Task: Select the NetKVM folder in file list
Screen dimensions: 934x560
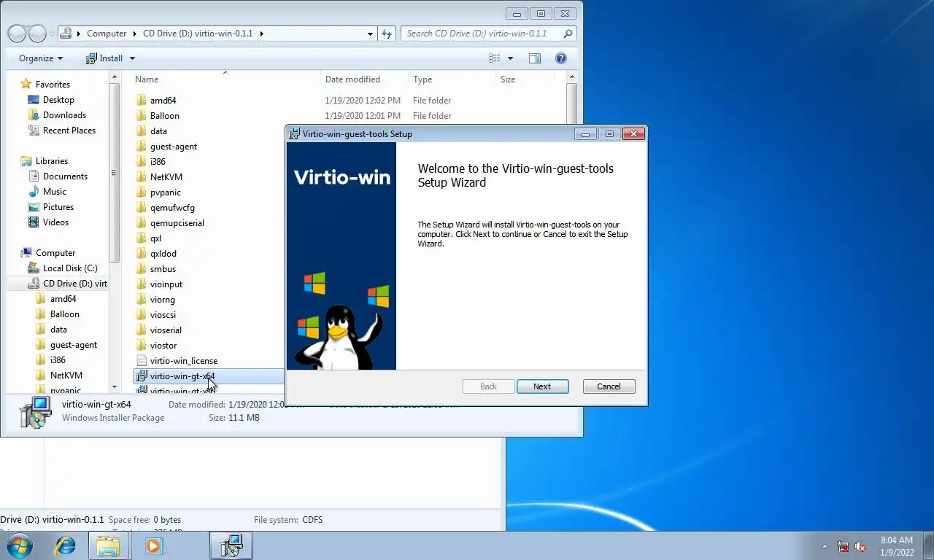Action: (166, 177)
